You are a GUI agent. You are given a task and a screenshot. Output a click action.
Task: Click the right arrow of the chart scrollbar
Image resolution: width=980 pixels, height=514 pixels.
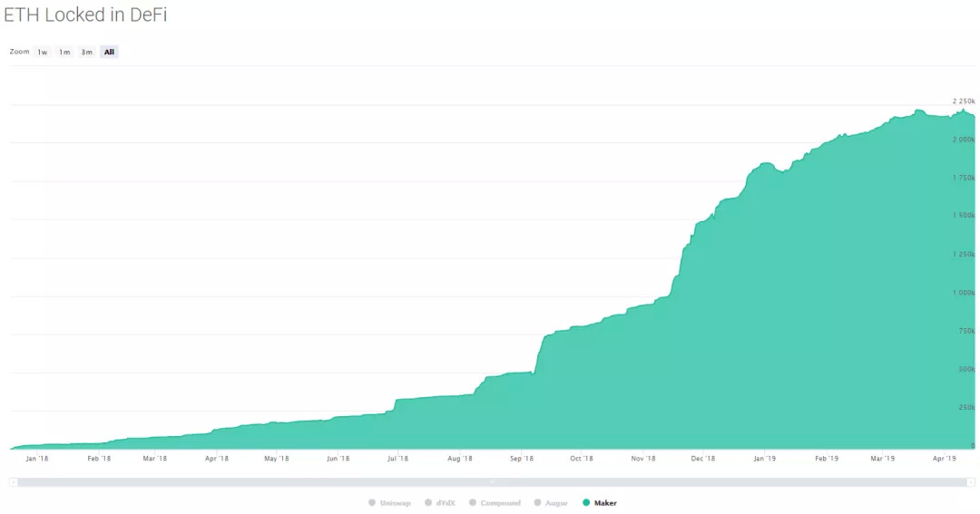click(x=971, y=481)
